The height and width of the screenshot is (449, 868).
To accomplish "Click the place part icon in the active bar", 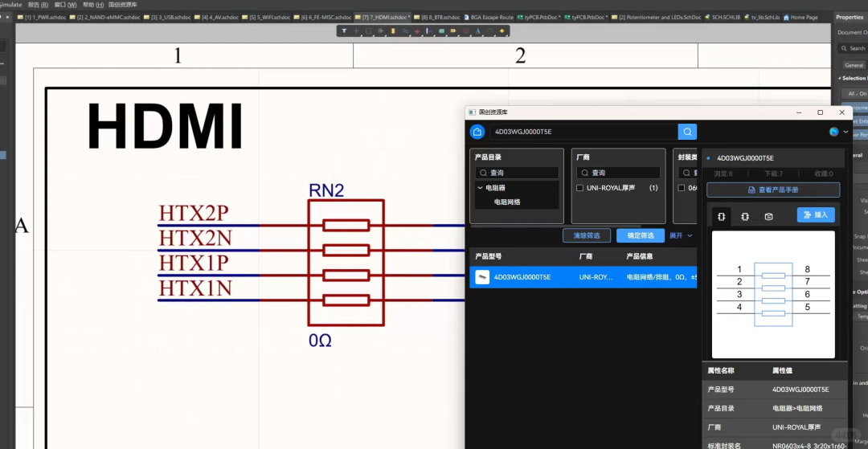I will tap(393, 31).
